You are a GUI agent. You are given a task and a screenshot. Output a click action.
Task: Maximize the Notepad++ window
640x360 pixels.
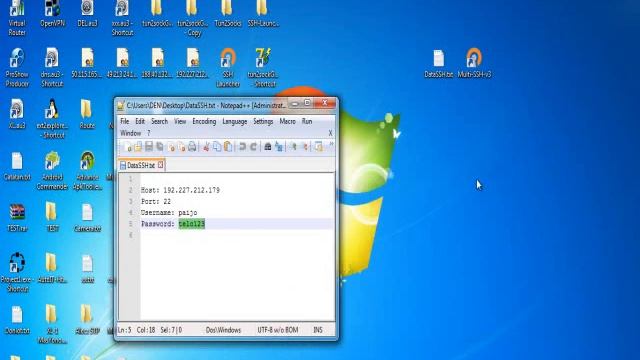pos(308,103)
